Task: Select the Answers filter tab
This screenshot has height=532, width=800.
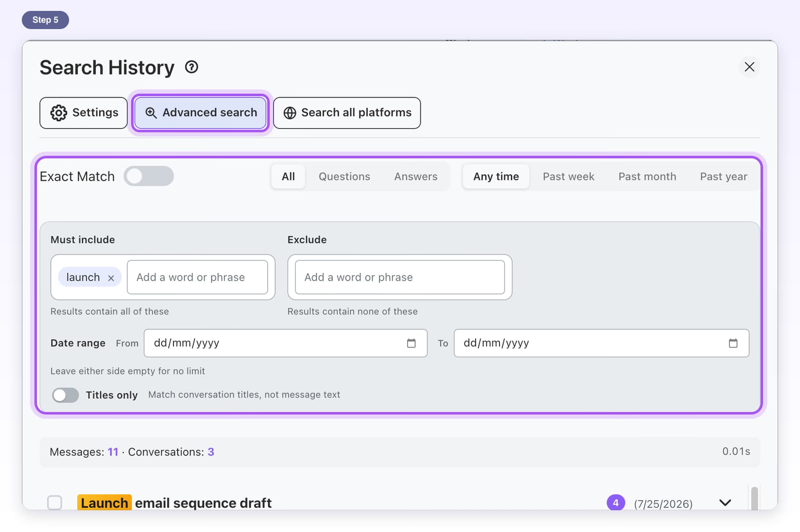Action: (415, 176)
